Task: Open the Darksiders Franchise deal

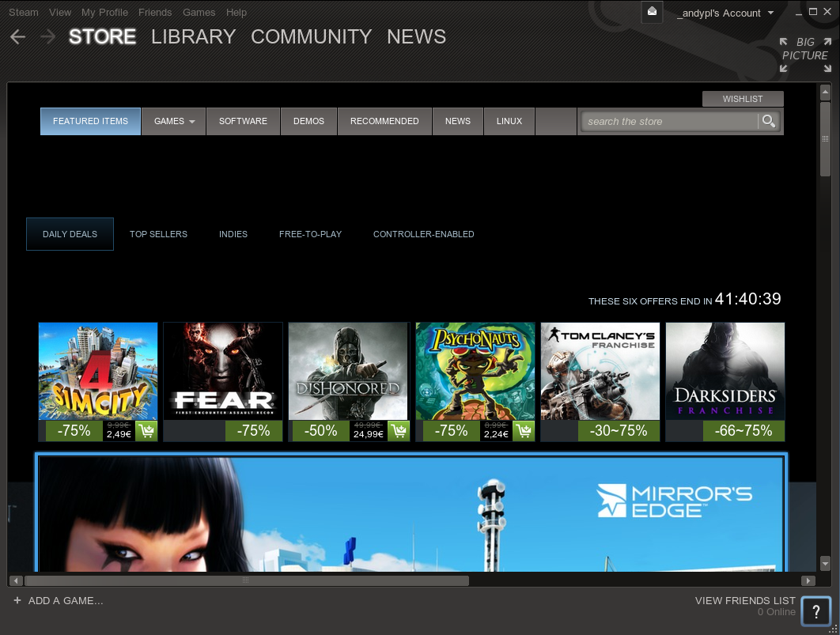Action: point(725,371)
